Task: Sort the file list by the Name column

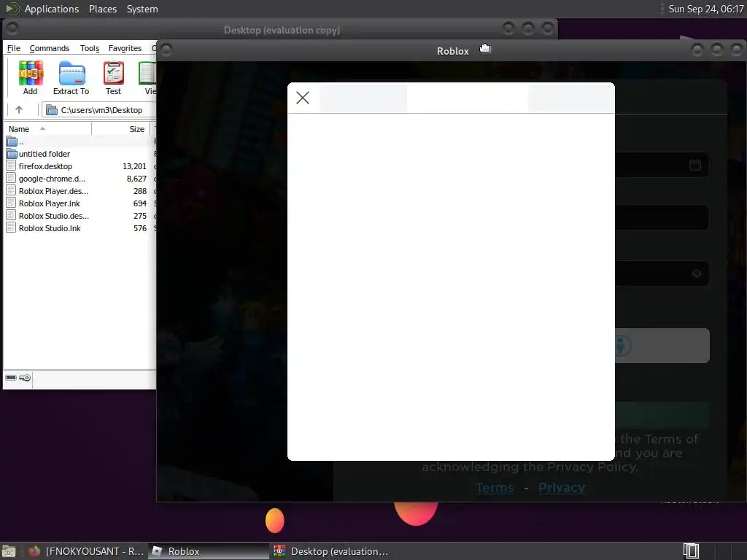Action: (x=47, y=129)
